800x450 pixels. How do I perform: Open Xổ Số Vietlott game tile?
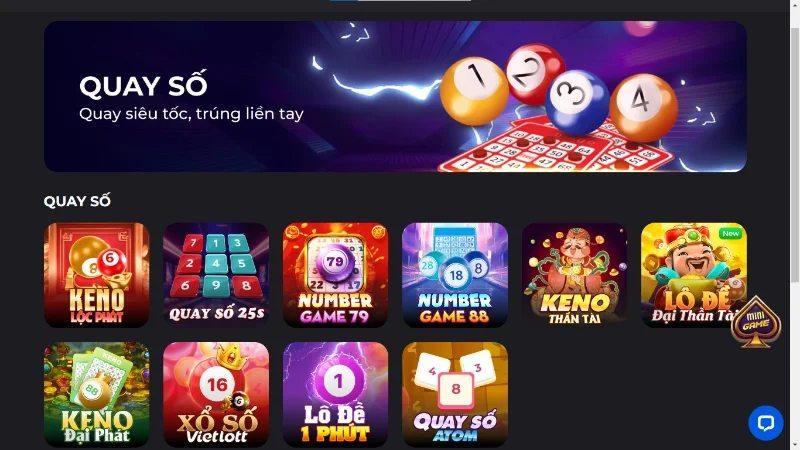coord(216,394)
